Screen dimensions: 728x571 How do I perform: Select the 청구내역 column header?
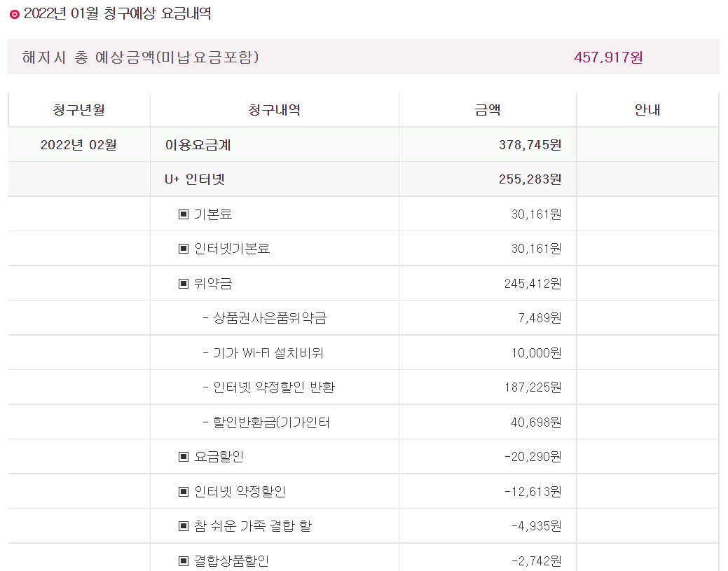[274, 110]
